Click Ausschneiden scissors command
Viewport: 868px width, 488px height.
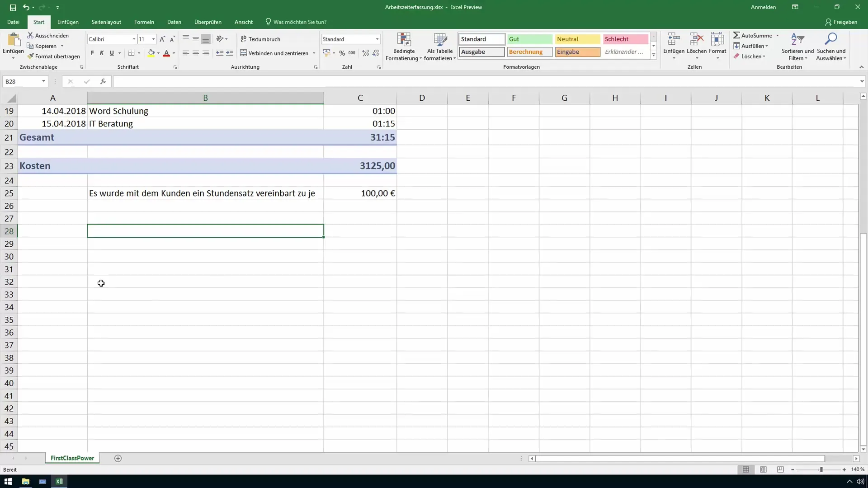[48, 35]
